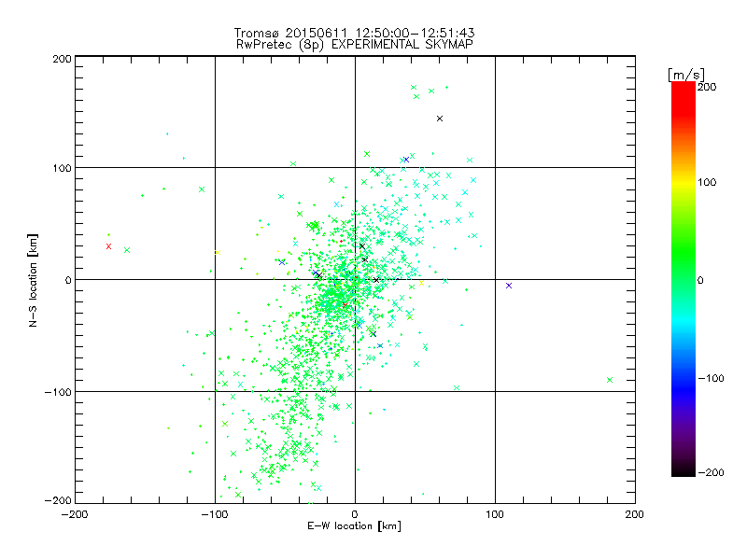This screenshot has width=747, height=560.
Task: Click the E-W axis tick label '200'
Action: tap(635, 515)
